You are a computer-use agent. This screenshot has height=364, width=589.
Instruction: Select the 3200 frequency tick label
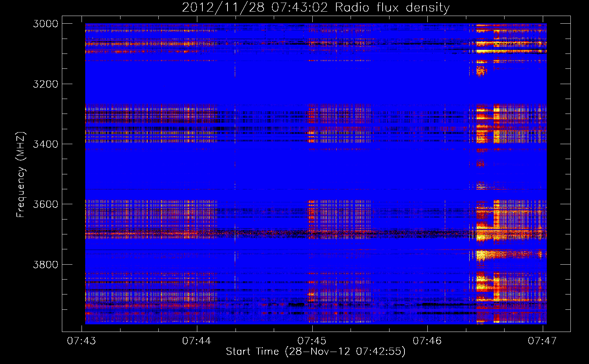point(46,84)
